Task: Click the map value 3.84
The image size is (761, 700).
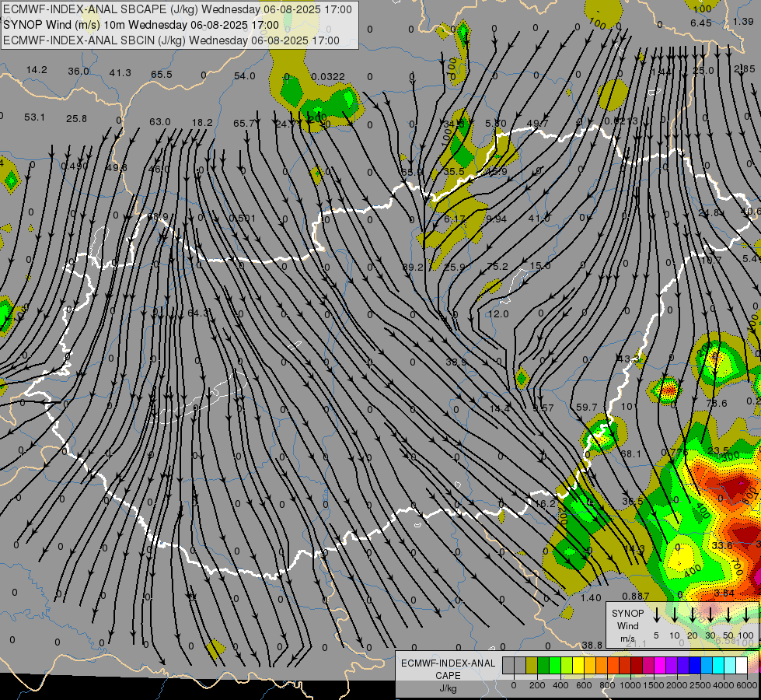Action: click(x=724, y=593)
